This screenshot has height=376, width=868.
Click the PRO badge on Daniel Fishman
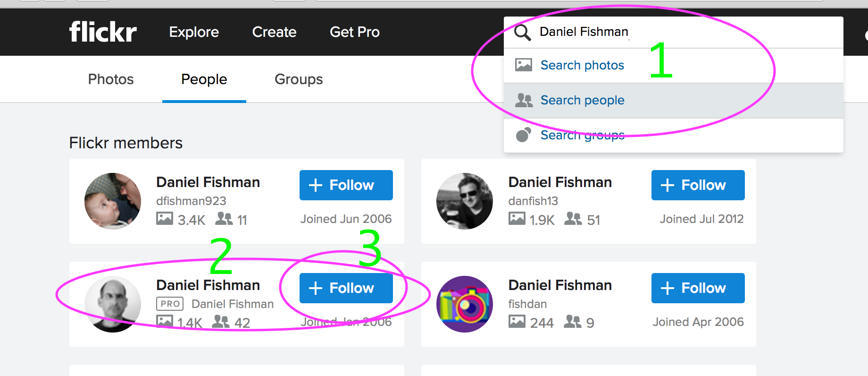point(170,304)
